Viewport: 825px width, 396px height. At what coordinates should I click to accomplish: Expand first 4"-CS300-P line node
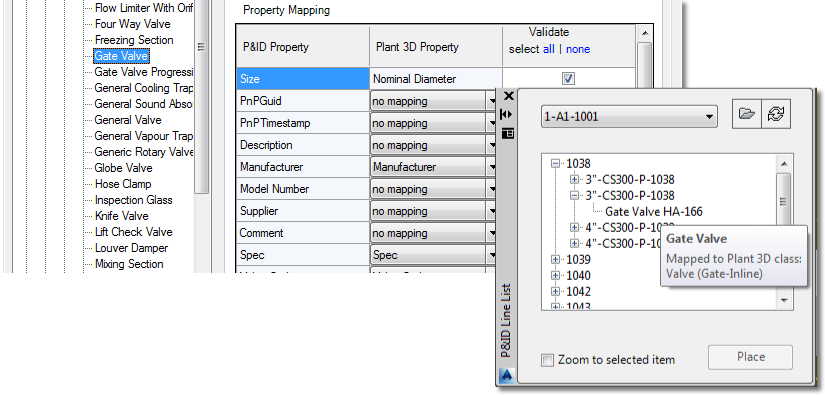point(574,228)
